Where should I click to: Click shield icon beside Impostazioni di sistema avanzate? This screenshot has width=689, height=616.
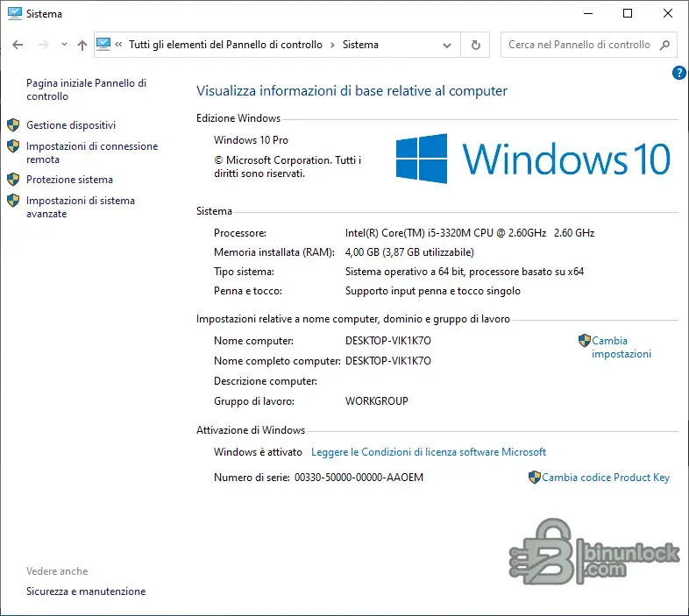(x=13, y=201)
